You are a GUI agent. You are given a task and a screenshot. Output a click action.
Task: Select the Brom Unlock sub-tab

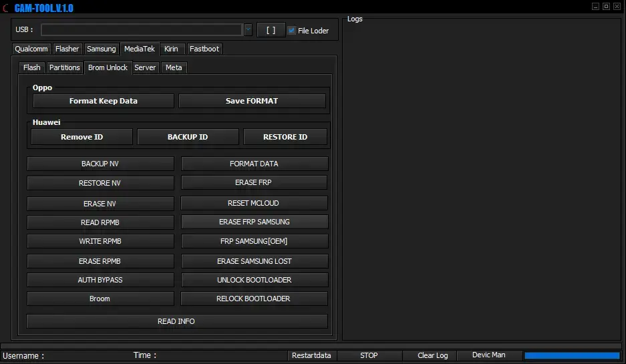point(108,67)
